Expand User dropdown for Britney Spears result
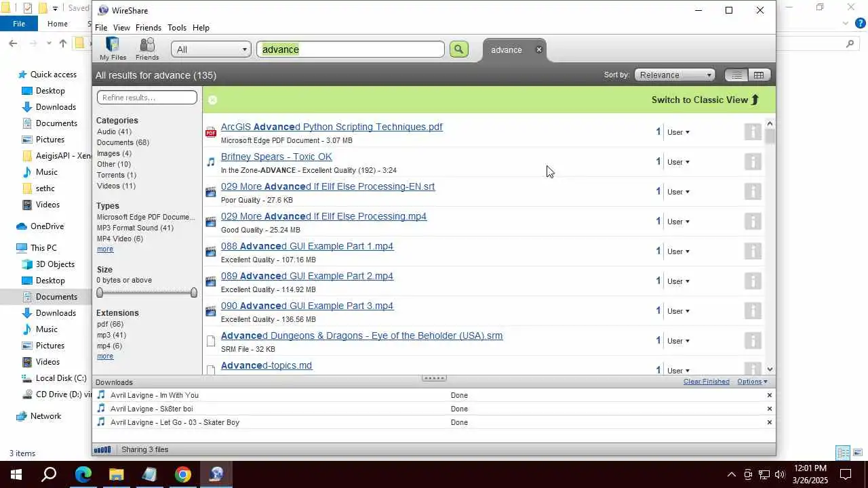 (x=678, y=162)
